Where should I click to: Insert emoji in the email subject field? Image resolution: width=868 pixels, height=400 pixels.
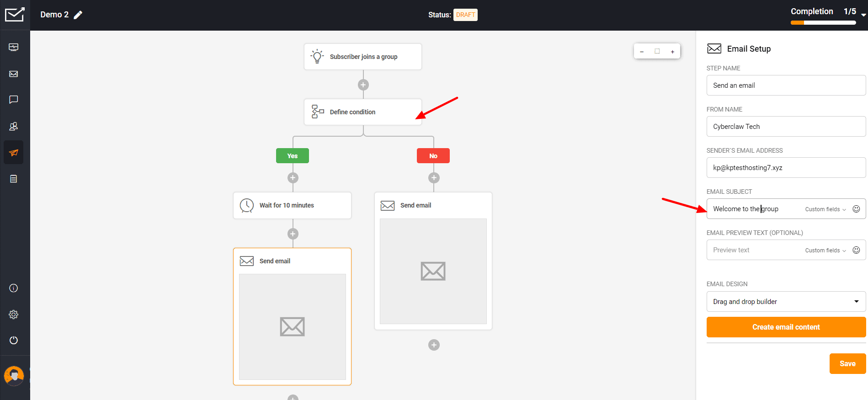[856, 209]
